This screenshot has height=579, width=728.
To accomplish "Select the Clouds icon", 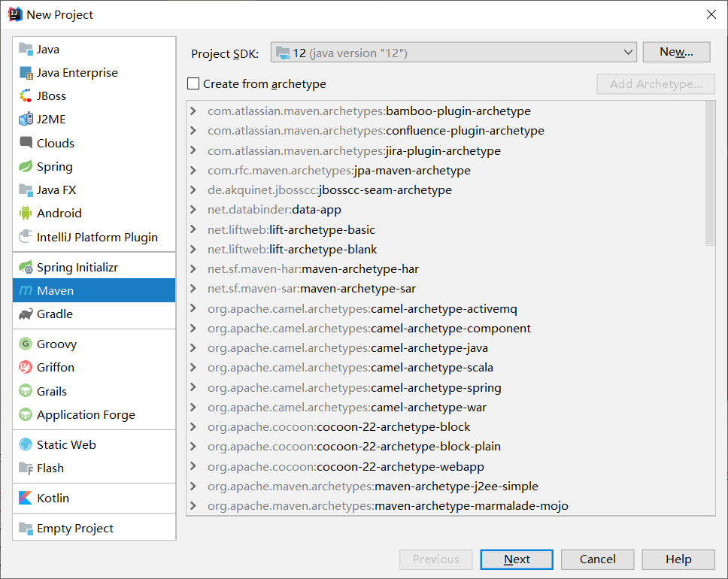I will tap(26, 143).
